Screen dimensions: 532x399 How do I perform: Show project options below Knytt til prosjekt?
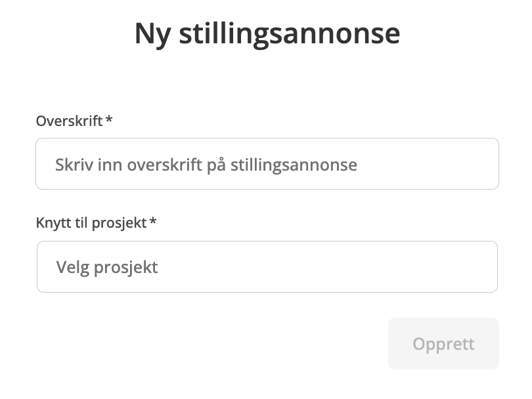pyautogui.click(x=267, y=267)
